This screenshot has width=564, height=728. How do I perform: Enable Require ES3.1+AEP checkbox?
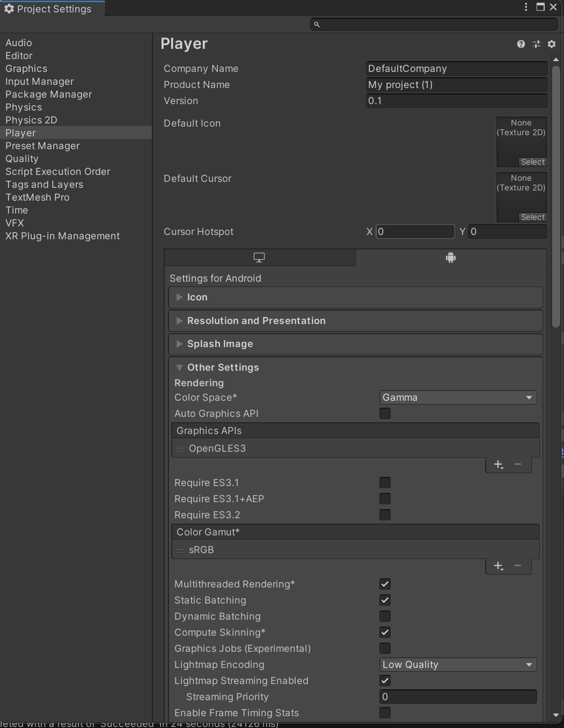tap(385, 498)
